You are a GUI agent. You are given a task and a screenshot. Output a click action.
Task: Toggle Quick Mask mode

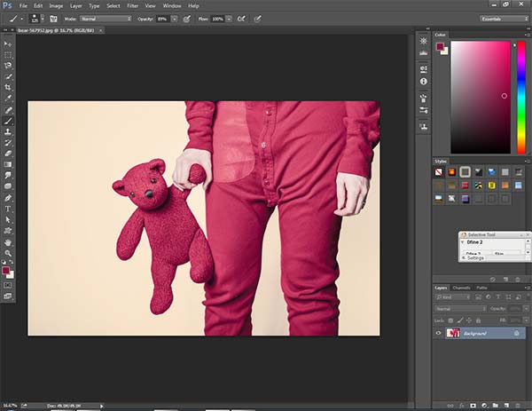click(x=9, y=286)
